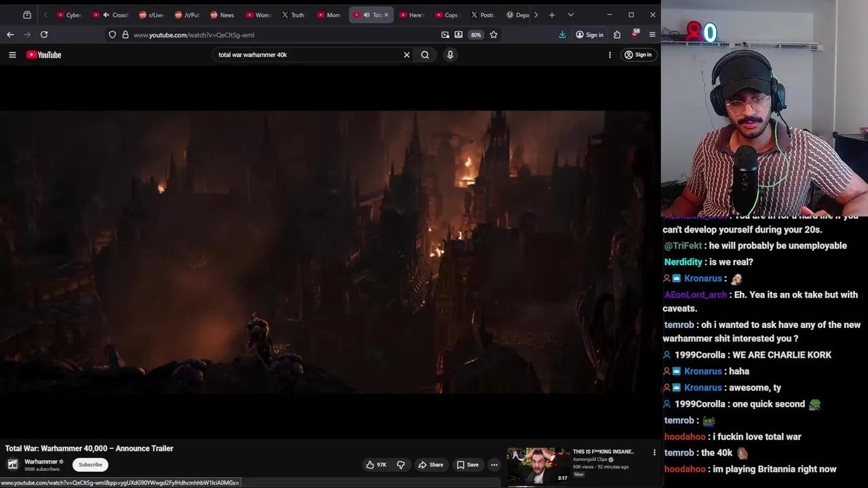Sign in from the YouTube header

(638, 55)
